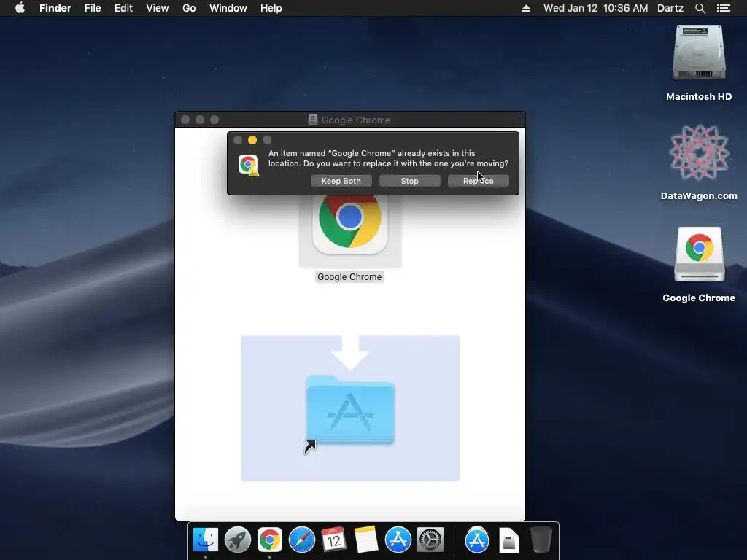Click the Replace button in the dialog
747x560 pixels.
tap(479, 181)
